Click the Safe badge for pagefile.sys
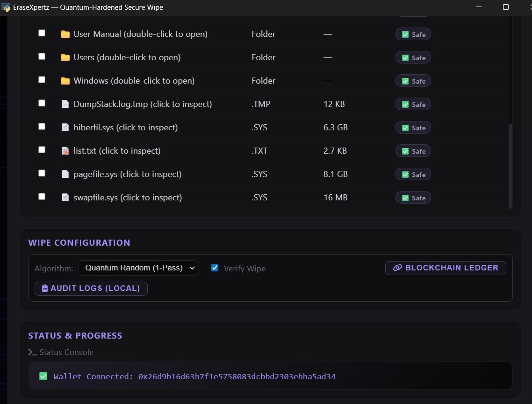This screenshot has height=404, width=532. coord(413,174)
